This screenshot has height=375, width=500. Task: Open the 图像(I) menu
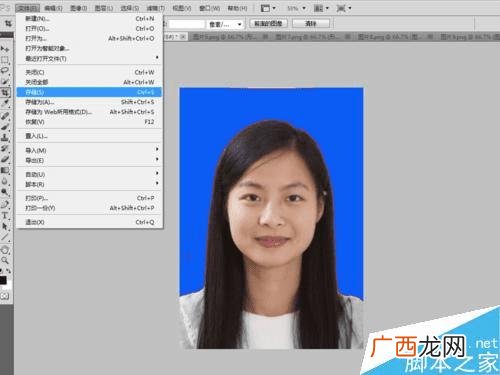[x=79, y=8]
